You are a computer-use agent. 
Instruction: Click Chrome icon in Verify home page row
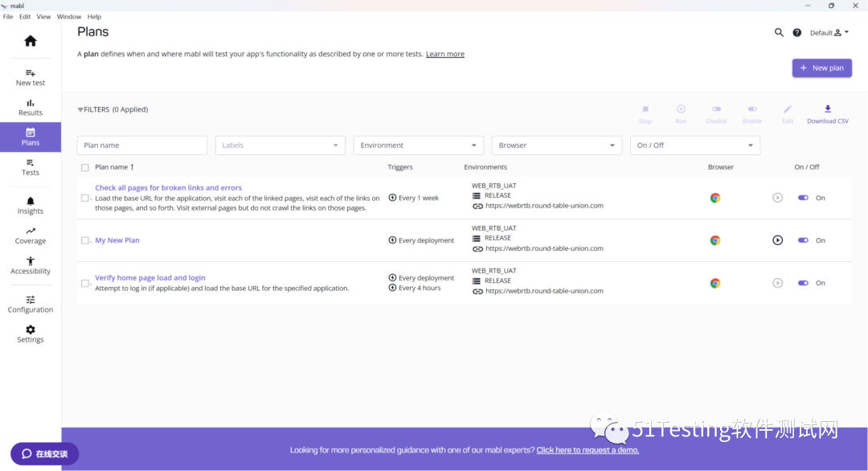pos(715,283)
